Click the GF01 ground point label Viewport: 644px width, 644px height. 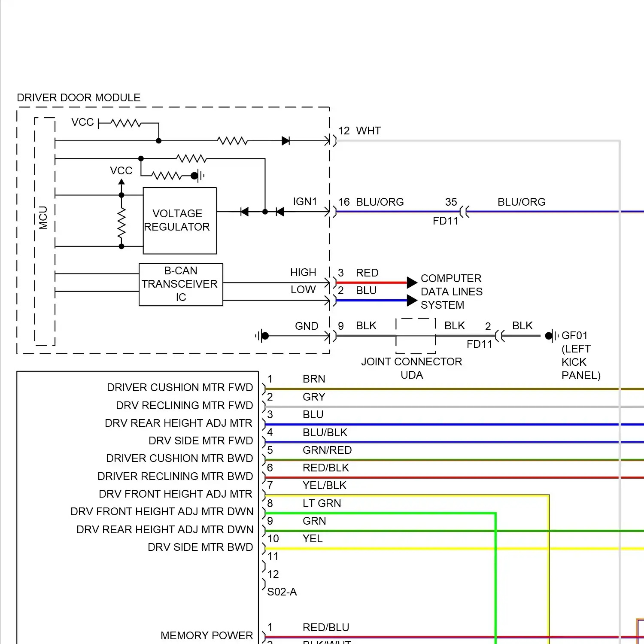tap(574, 335)
